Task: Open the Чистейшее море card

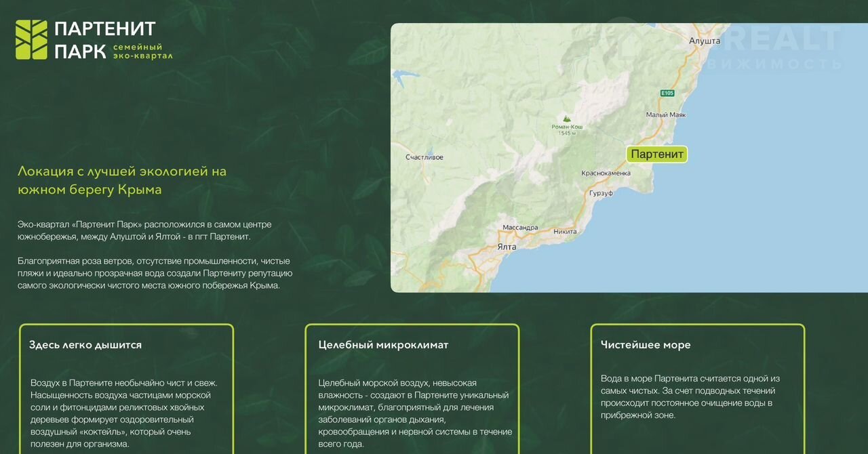Action: pyautogui.click(x=697, y=388)
